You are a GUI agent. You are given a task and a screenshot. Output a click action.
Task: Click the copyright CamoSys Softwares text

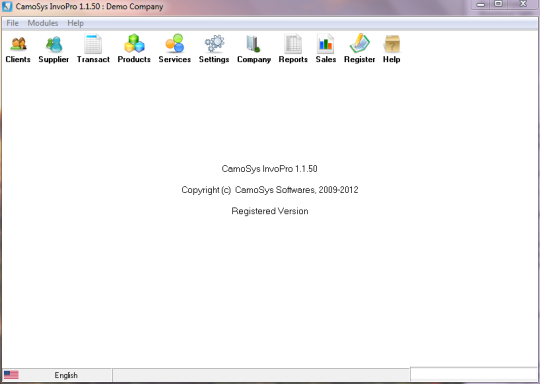270,190
